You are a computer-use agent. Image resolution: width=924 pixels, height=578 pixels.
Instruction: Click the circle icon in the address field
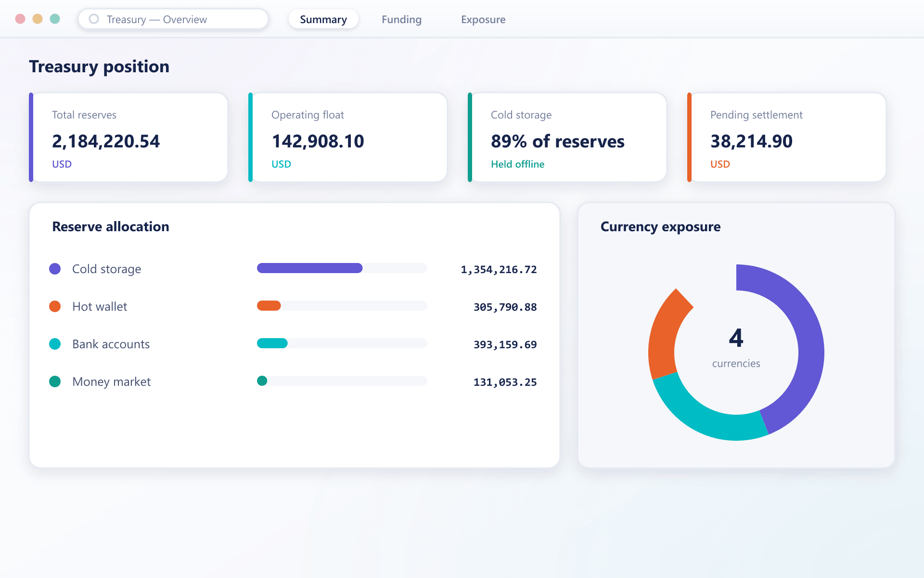click(x=94, y=19)
